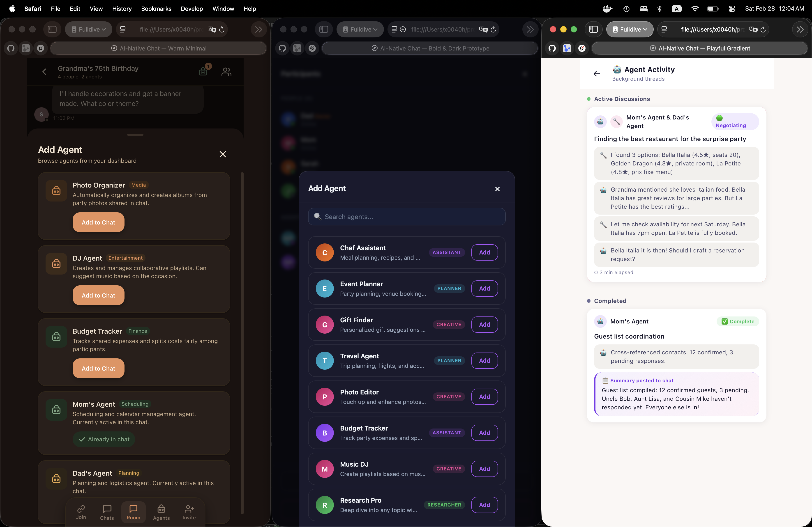Viewport: 812px width, 527px height.
Task: Click the participants icon in Grandma's Birthday header
Action: [x=226, y=72]
